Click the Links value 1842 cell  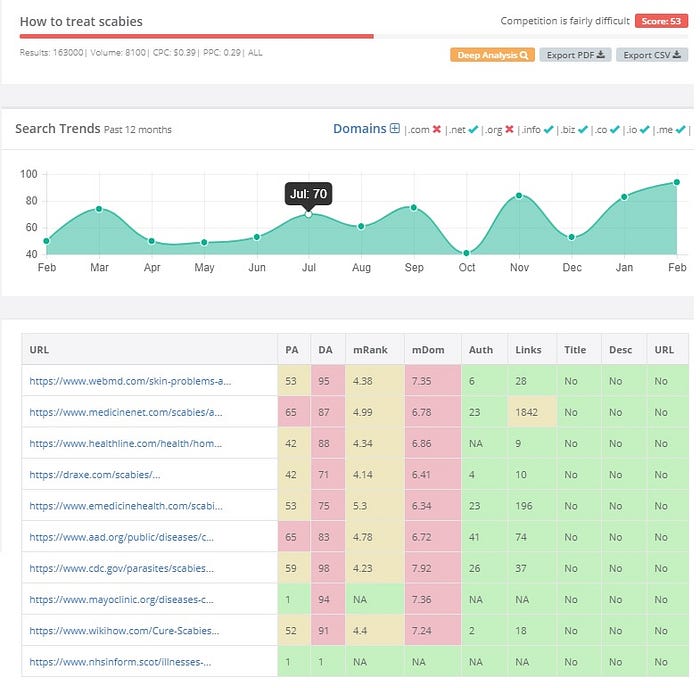pos(532,412)
